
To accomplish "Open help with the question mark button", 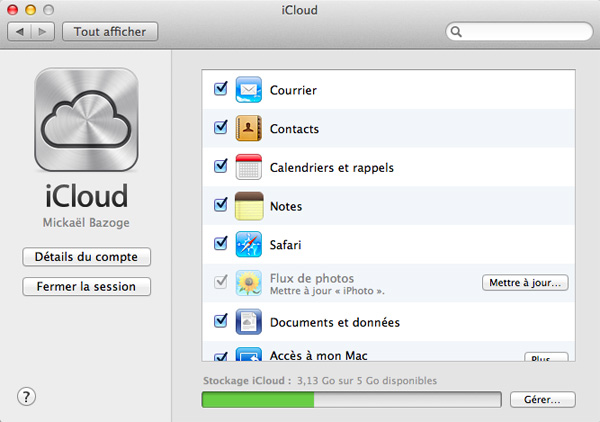I will [26, 397].
